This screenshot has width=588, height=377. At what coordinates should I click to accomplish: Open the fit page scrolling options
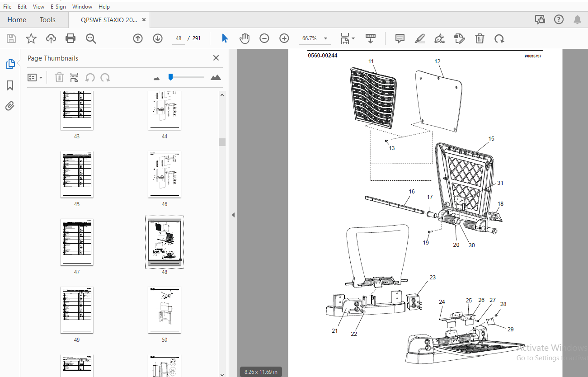tap(347, 38)
